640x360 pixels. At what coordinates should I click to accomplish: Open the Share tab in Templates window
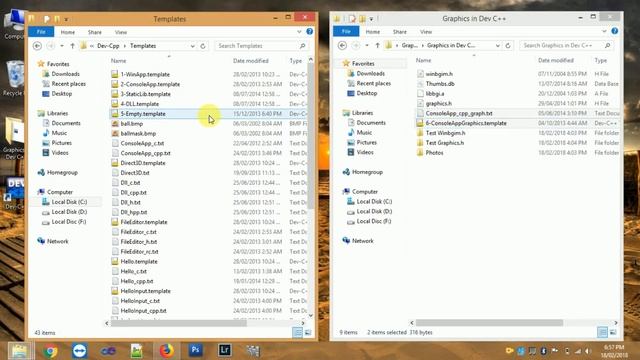point(95,32)
